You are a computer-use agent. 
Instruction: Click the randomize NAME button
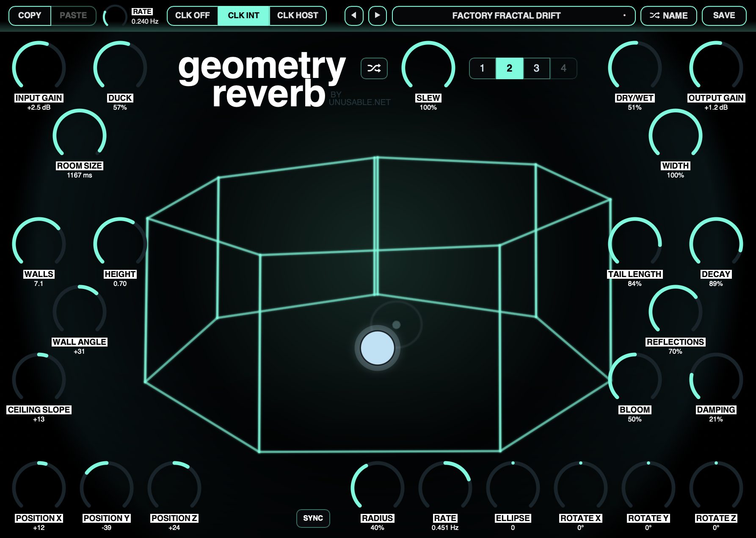coord(669,16)
